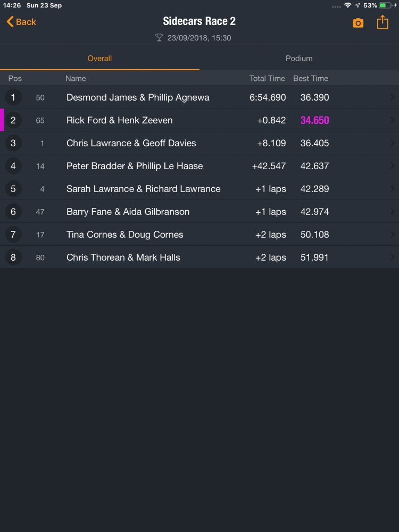Tap the magenta best-lap marker bar

[x=2, y=120]
